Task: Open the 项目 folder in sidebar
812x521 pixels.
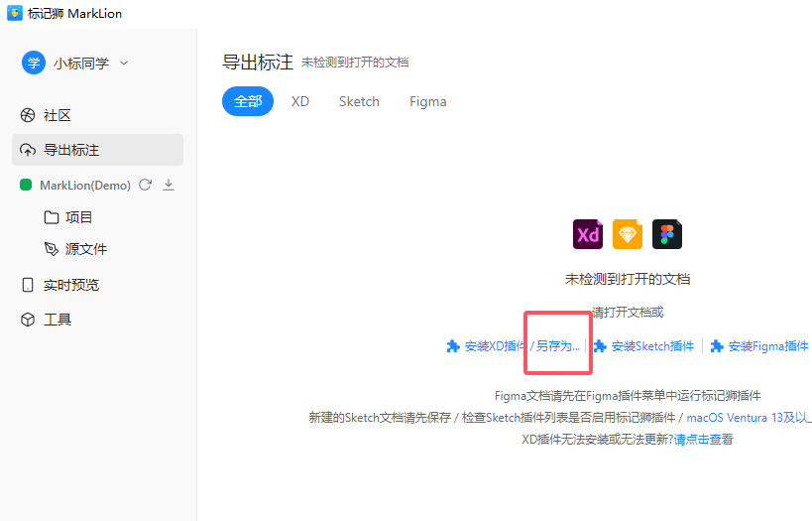Action: pyautogui.click(x=78, y=217)
